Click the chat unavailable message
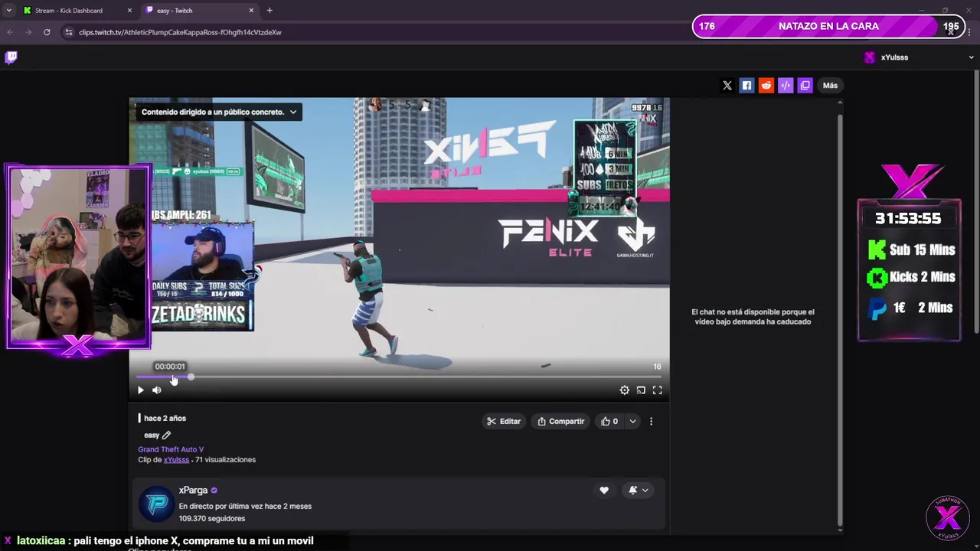Viewport: 980px width, 551px height. click(x=753, y=317)
